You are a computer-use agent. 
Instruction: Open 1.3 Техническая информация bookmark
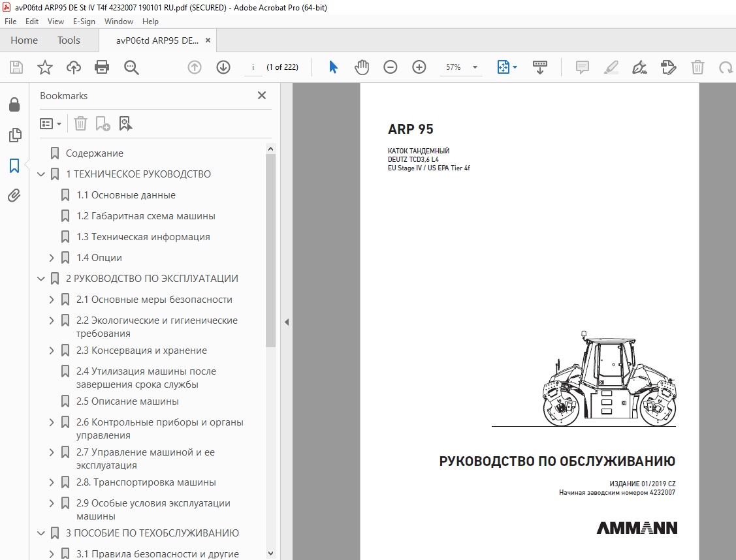(x=143, y=237)
